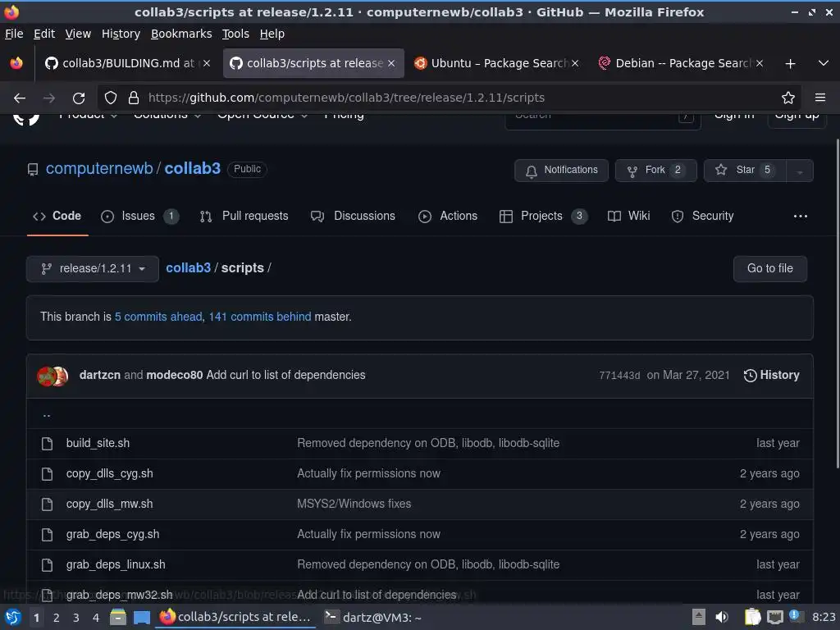Screen dimensions: 840x630
Task: Switch to workspace 2 in the taskbar
Action: [57, 618]
